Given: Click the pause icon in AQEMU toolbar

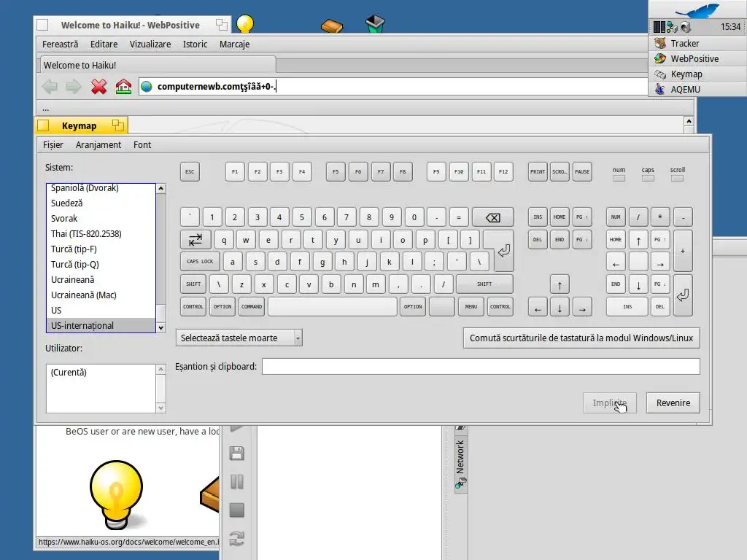Looking at the screenshot, I should [x=237, y=481].
